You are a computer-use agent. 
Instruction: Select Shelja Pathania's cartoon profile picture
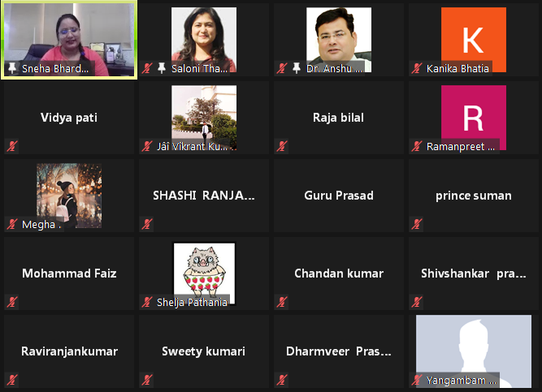coord(204,274)
